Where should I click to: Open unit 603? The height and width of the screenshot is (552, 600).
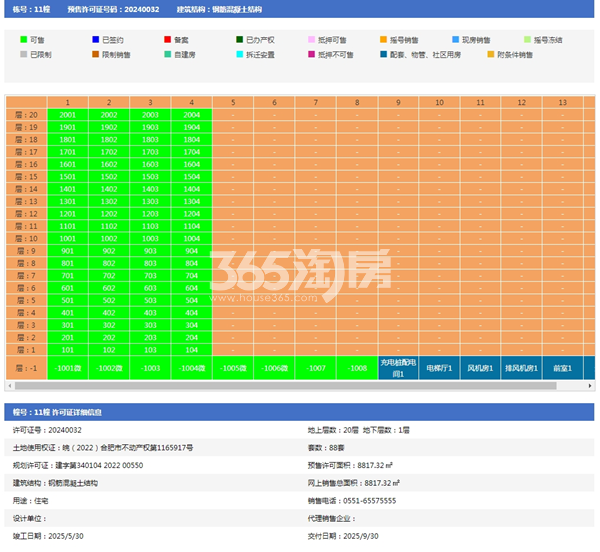150,288
